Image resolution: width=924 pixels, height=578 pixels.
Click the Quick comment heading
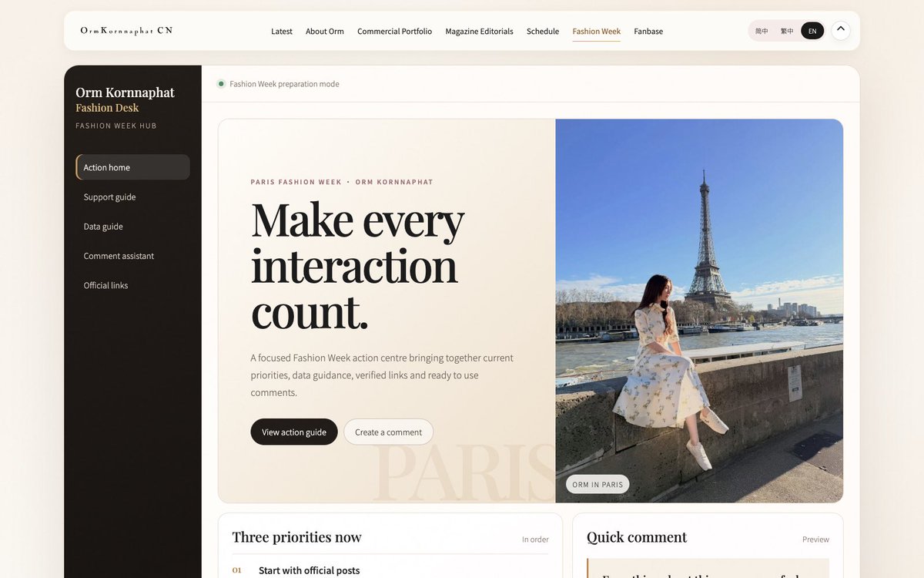637,537
